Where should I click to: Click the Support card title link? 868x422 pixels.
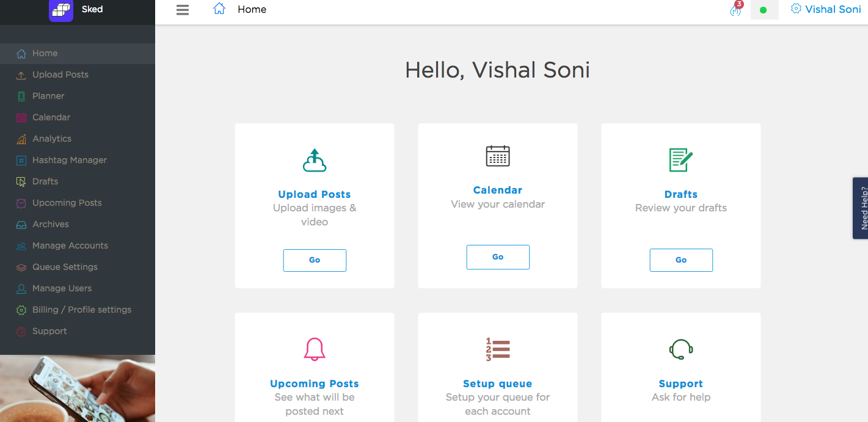click(x=681, y=384)
